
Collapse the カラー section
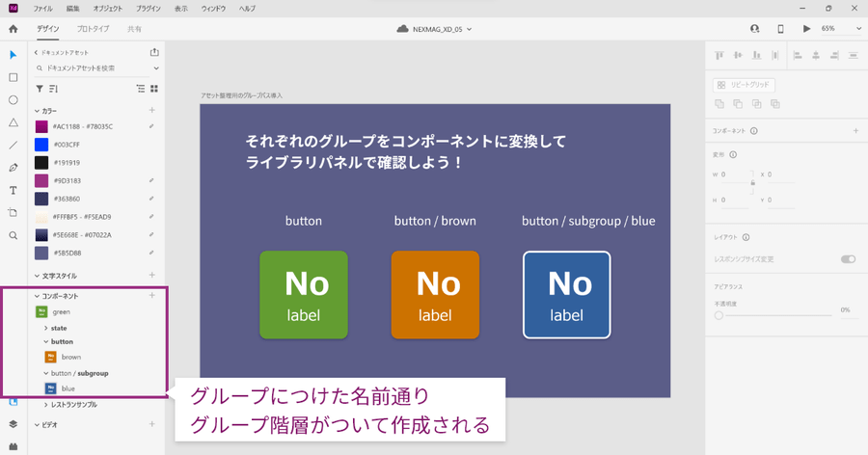38,111
